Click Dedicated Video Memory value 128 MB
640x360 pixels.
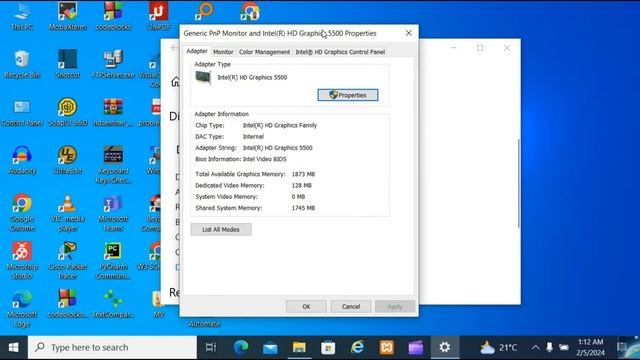point(302,185)
